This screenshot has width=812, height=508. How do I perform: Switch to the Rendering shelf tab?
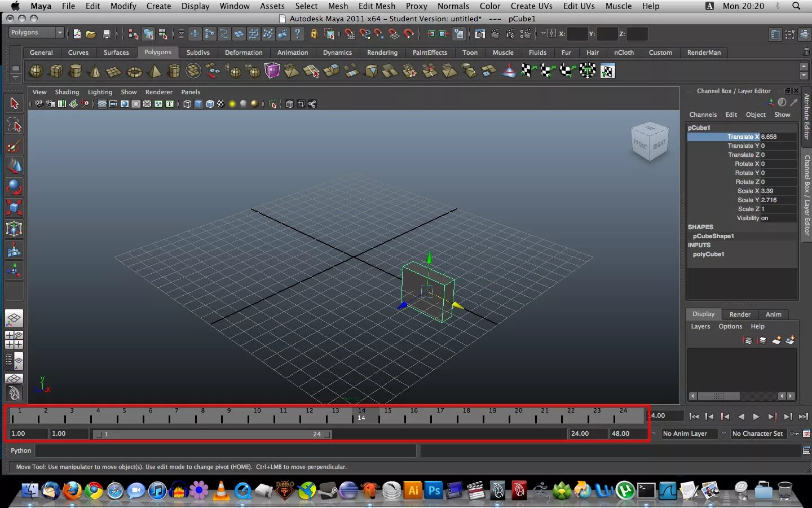(382, 52)
